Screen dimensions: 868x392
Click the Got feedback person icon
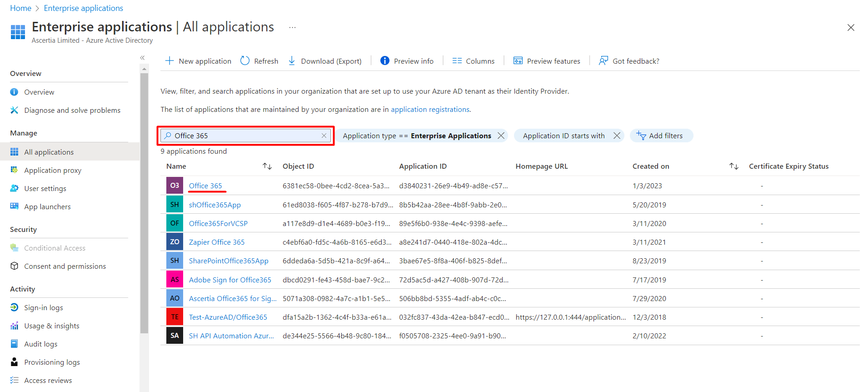(x=603, y=61)
